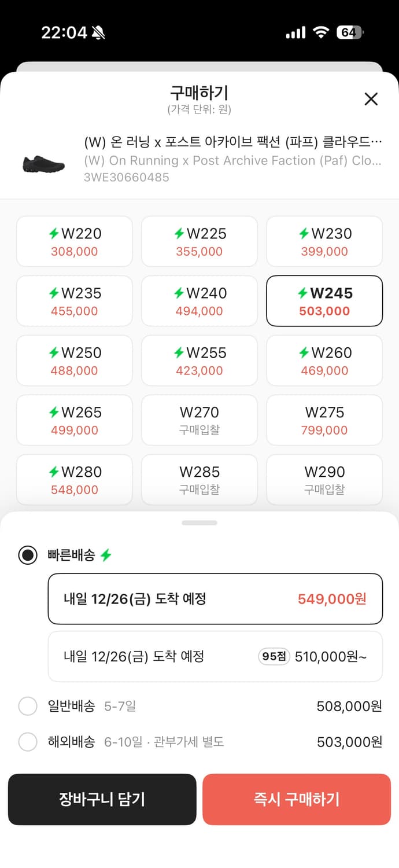Tap the battery indicator showing 64
Image resolution: width=399 pixels, height=868 pixels.
(x=350, y=32)
